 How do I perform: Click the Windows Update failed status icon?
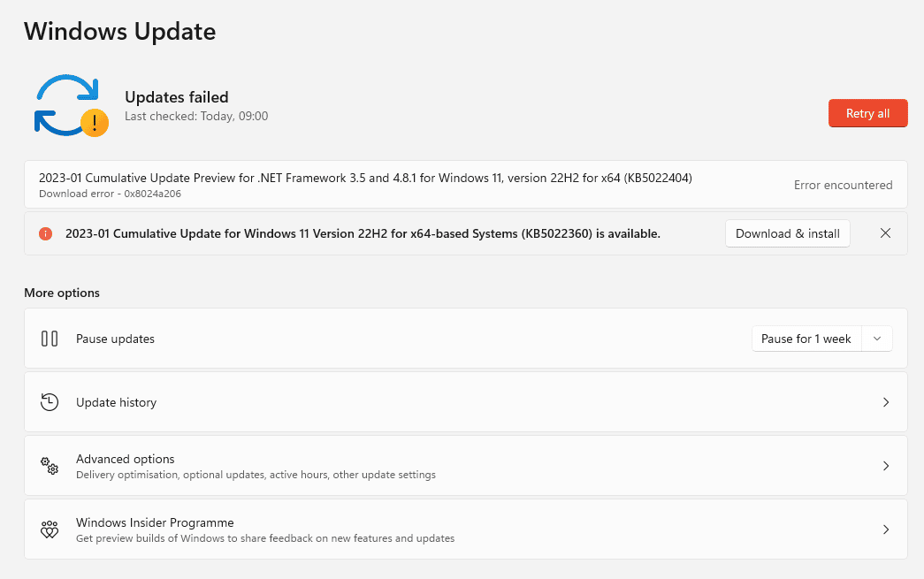(x=71, y=104)
